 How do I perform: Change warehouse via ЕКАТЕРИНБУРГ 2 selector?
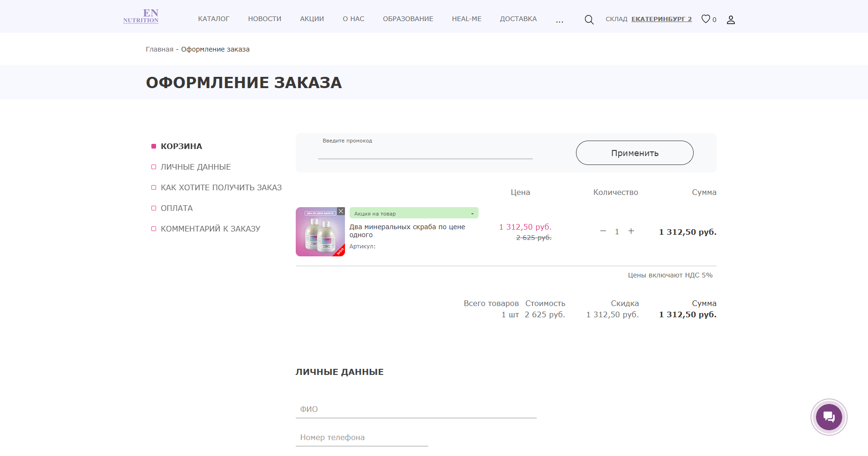pyautogui.click(x=661, y=19)
